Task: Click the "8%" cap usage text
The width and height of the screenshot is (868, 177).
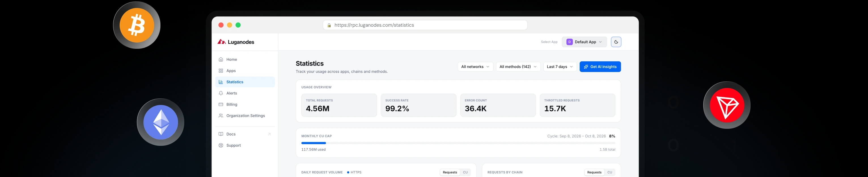Action: pyautogui.click(x=612, y=136)
